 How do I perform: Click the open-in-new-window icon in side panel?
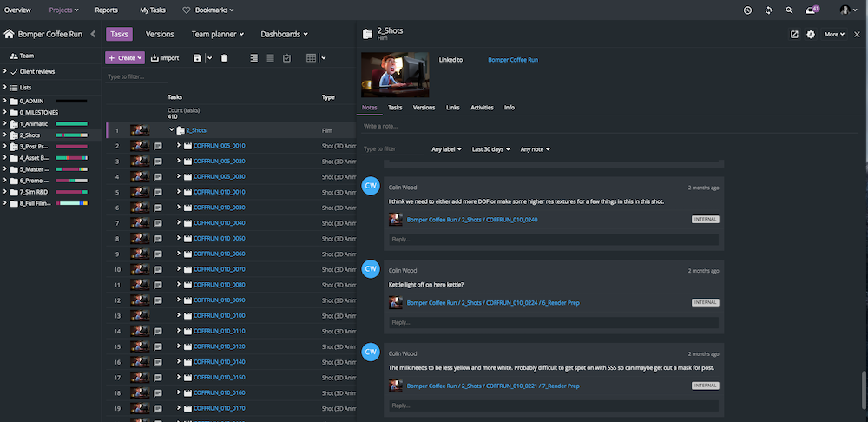point(794,35)
